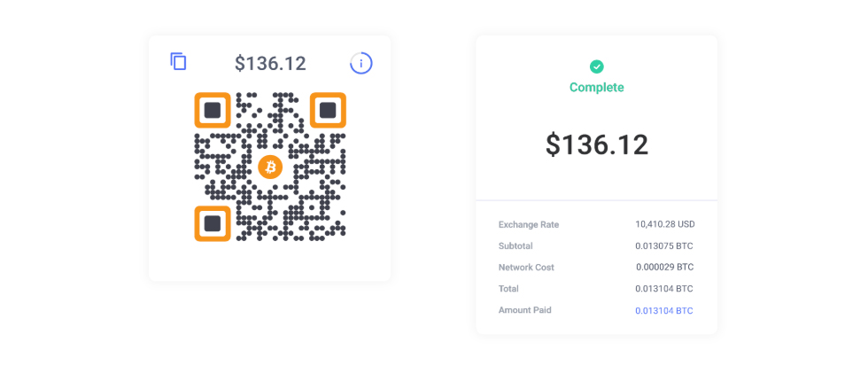The image size is (868, 366).
Task: Click the top-left orange QR finder square
Action: (x=213, y=110)
